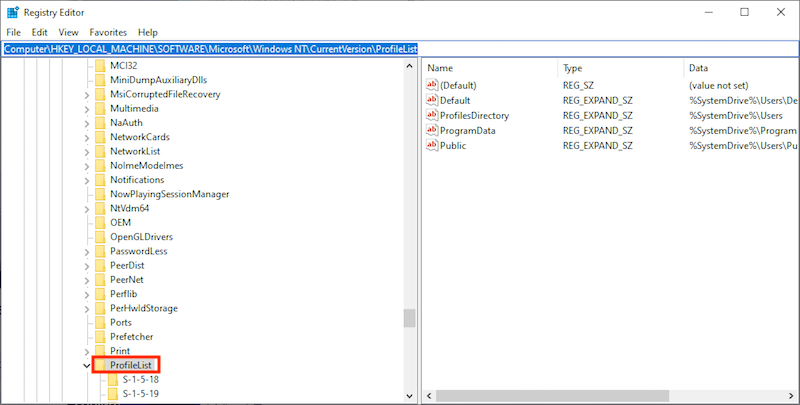Click the (value not set) data cell
Image resolution: width=800 pixels, height=405 pixels.
pyautogui.click(x=718, y=85)
